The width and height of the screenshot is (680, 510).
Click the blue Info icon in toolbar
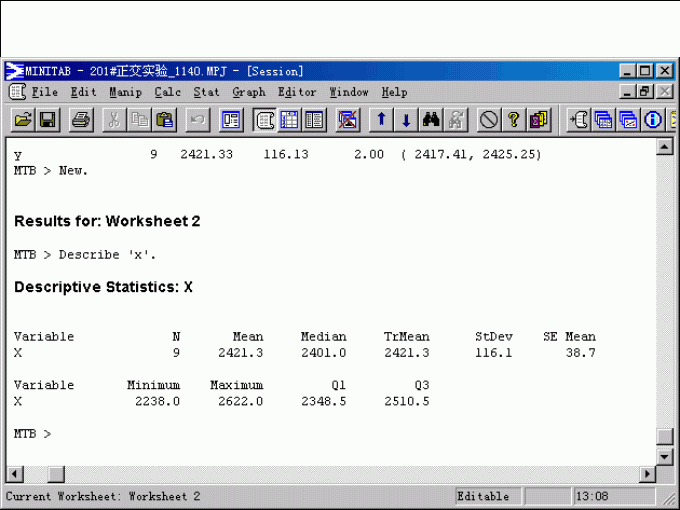click(654, 120)
